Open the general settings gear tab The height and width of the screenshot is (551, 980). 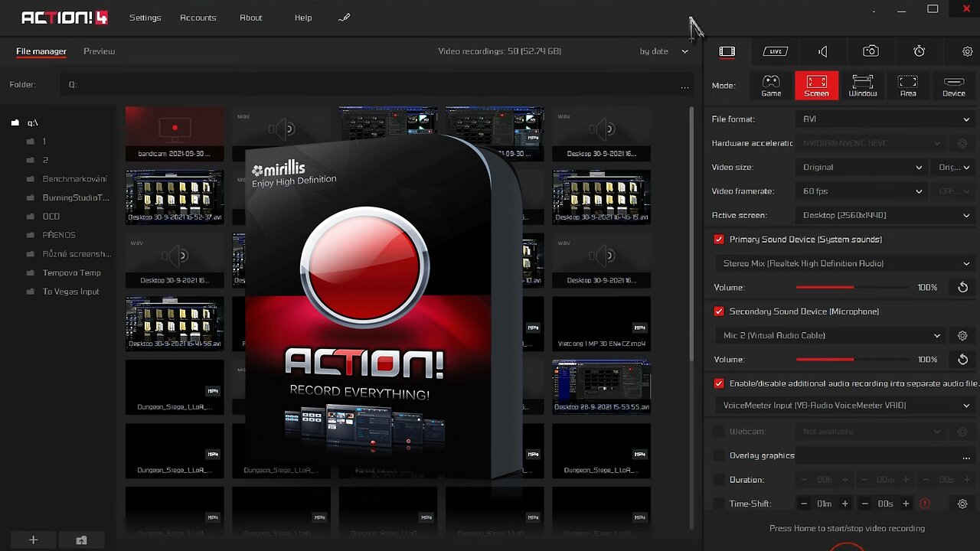coord(967,51)
